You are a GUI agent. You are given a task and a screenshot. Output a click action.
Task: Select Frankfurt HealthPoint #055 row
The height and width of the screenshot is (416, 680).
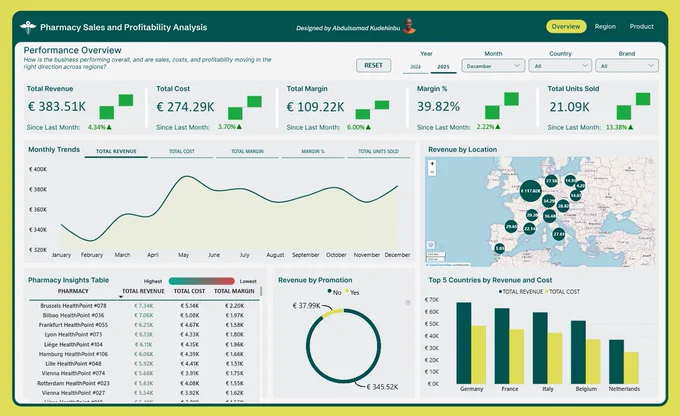coord(144,325)
